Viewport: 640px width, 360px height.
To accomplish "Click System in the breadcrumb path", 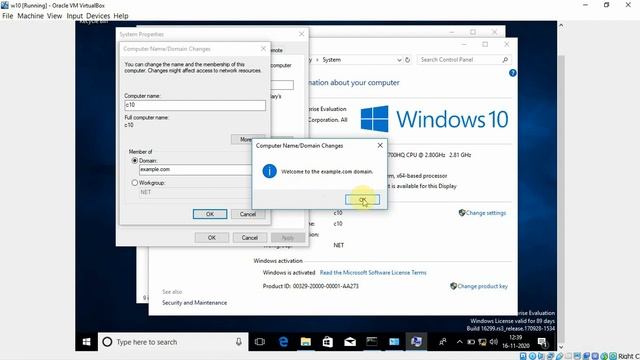I will 331,60.
